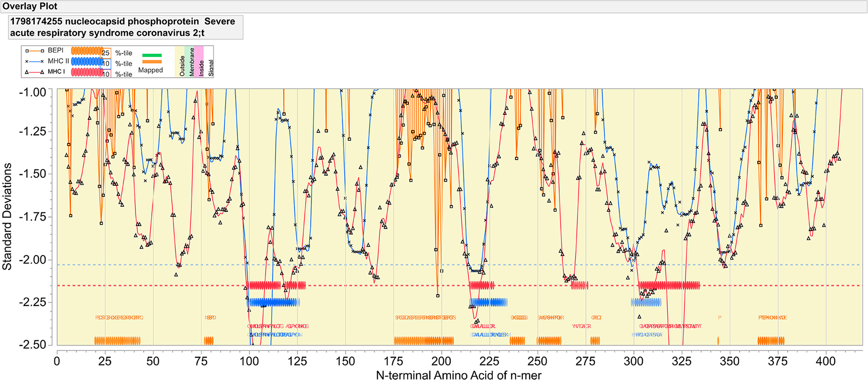868x380 pixels.
Task: Click the MHC I red triangle-marker line sample
Action: (35, 72)
